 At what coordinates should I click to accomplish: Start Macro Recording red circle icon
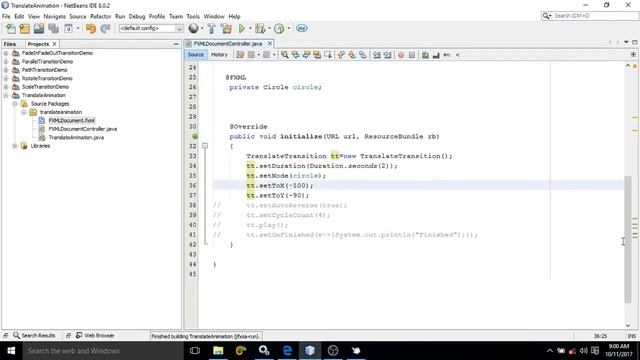pyautogui.click(x=401, y=55)
